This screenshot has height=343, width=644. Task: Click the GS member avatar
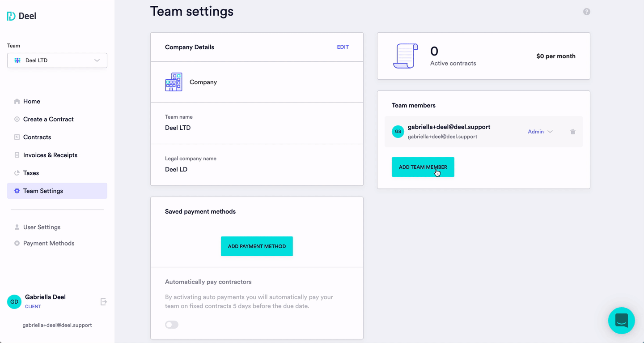398,132
